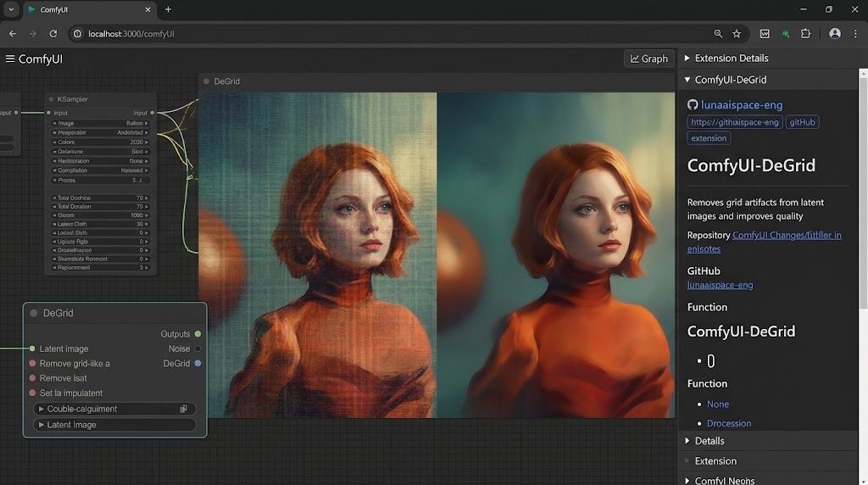
Task: Decrease the Gloom value arrow in KSampler
Action: pyautogui.click(x=54, y=215)
